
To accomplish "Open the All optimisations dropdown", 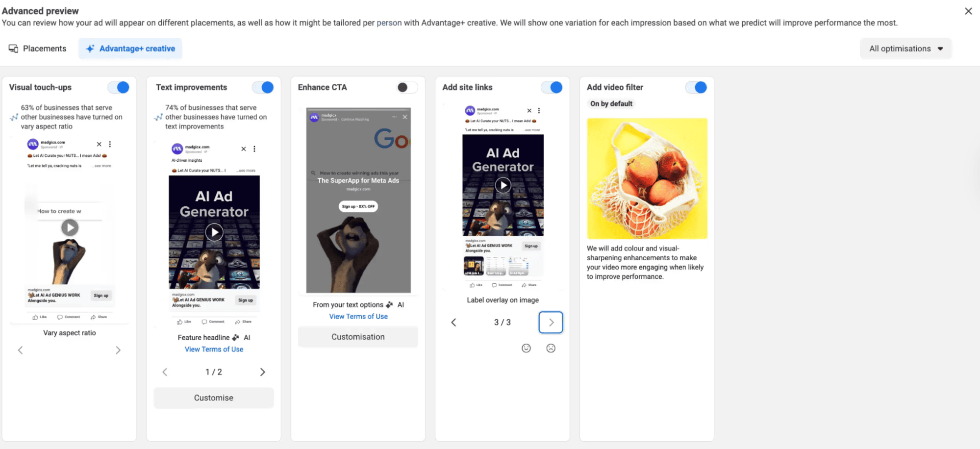I will (x=905, y=49).
